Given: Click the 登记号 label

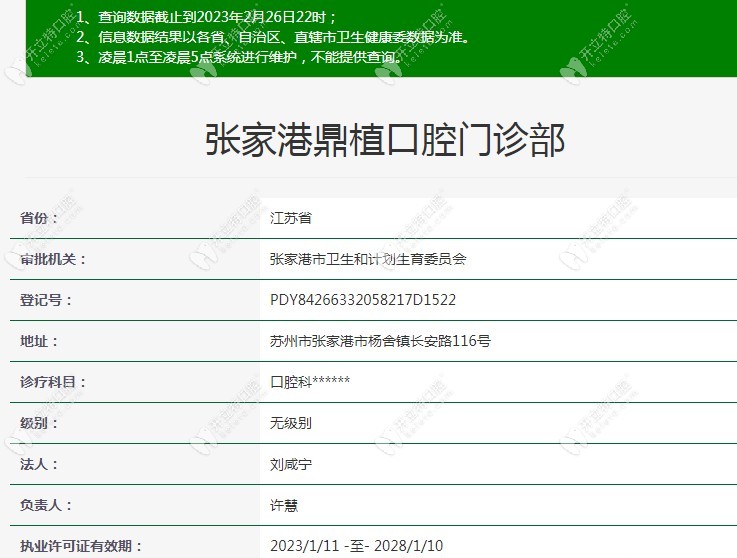Looking at the screenshot, I should click(46, 300).
